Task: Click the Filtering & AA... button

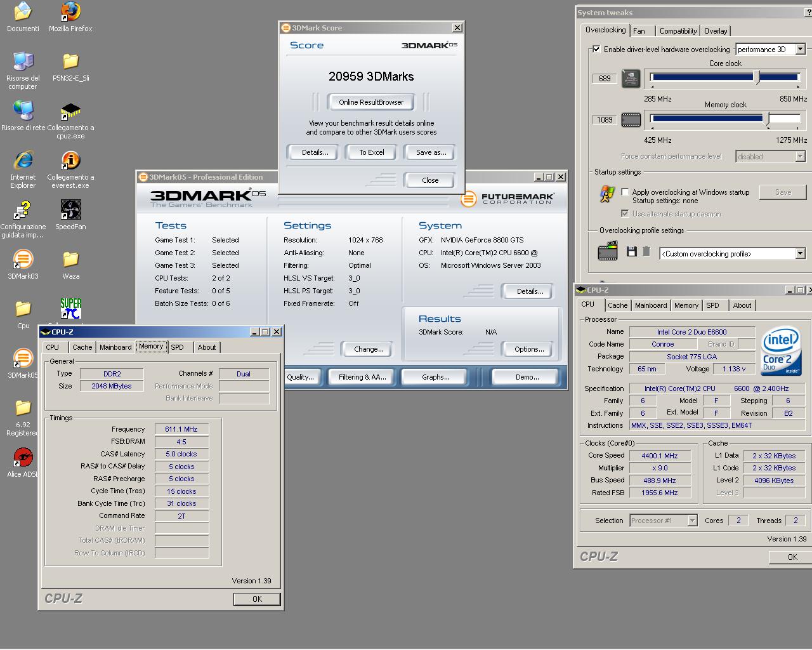Action: pyautogui.click(x=362, y=377)
